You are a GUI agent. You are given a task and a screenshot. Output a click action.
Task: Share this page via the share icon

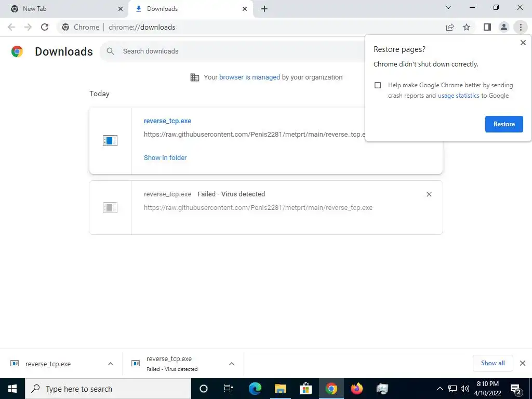pos(450,27)
